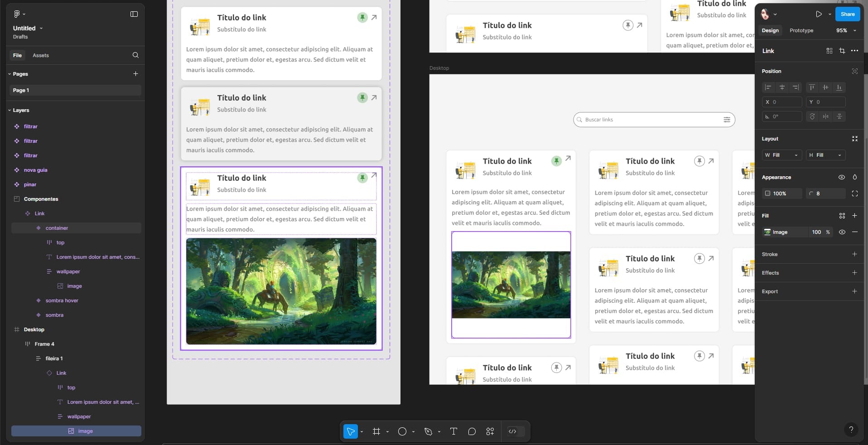Collapse the Layers section

pyautogui.click(x=10, y=110)
